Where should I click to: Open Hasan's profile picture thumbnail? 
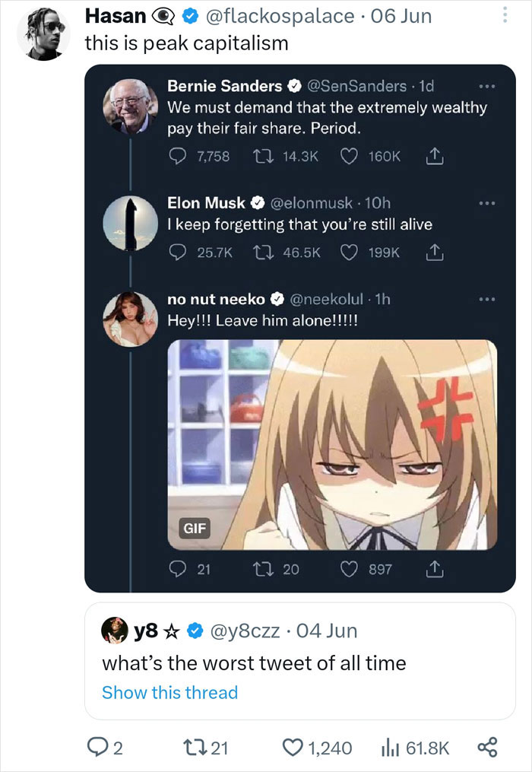44,30
